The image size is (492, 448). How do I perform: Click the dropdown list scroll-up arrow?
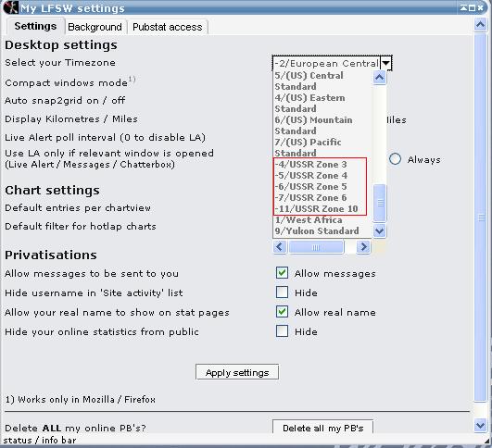point(380,77)
